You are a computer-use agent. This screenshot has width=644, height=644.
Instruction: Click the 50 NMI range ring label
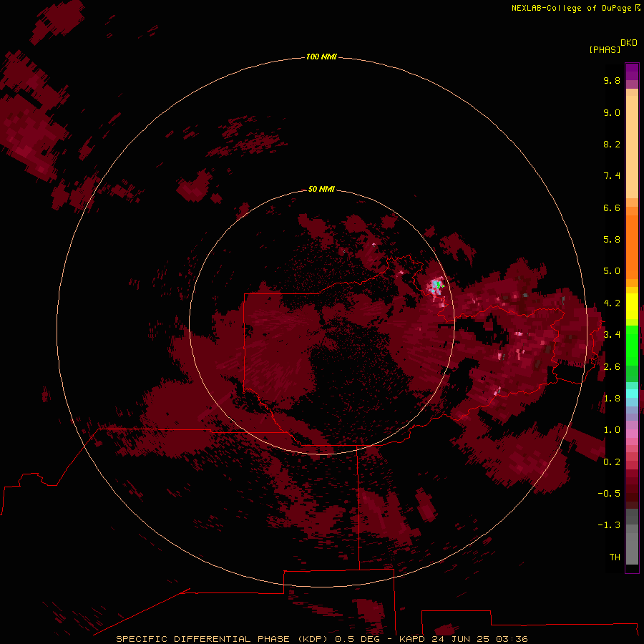point(321,189)
